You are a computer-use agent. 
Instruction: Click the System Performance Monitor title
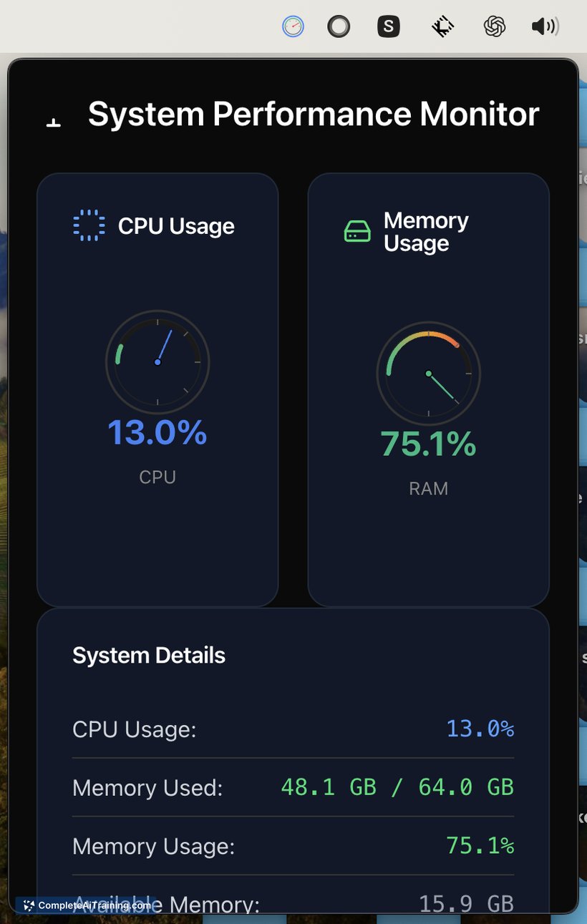[x=314, y=114]
